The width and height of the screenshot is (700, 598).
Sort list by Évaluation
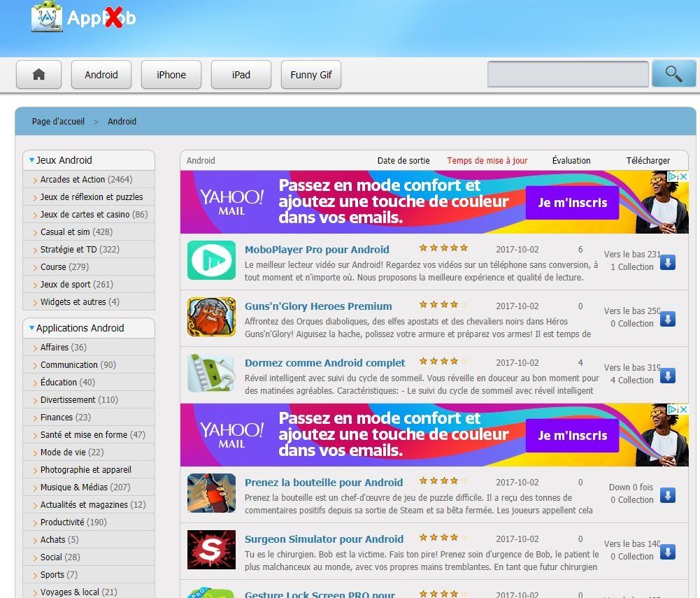pyautogui.click(x=571, y=160)
